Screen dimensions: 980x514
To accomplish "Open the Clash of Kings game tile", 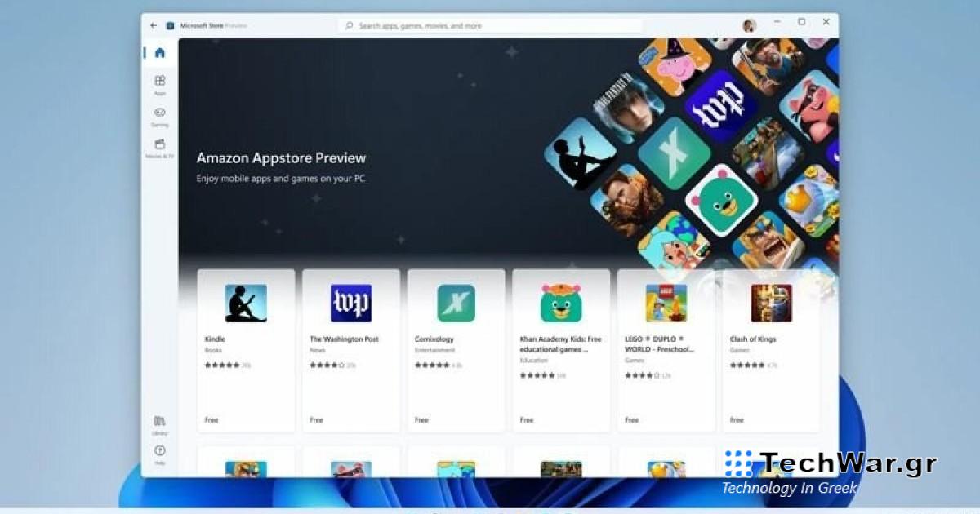I will pyautogui.click(x=770, y=304).
